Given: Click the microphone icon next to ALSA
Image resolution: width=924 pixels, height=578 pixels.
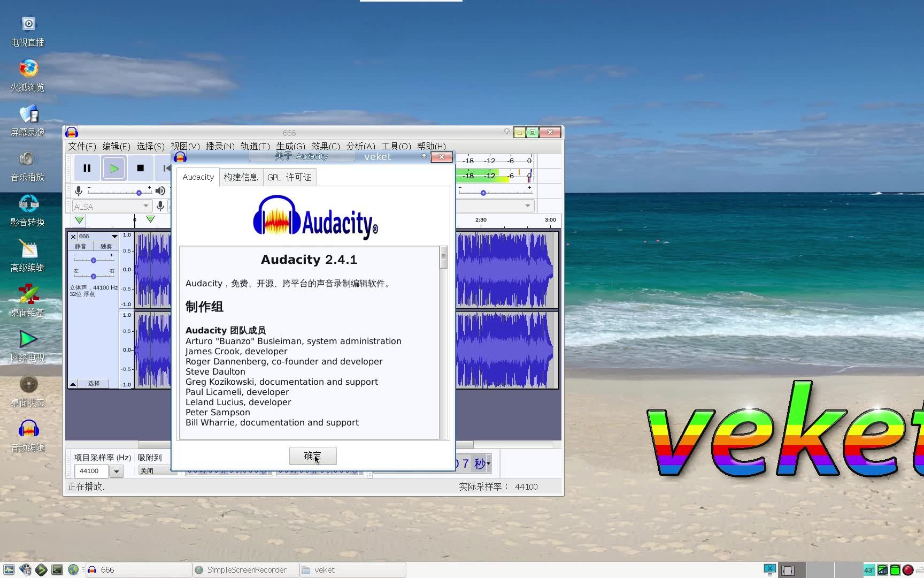Looking at the screenshot, I should coord(160,206).
